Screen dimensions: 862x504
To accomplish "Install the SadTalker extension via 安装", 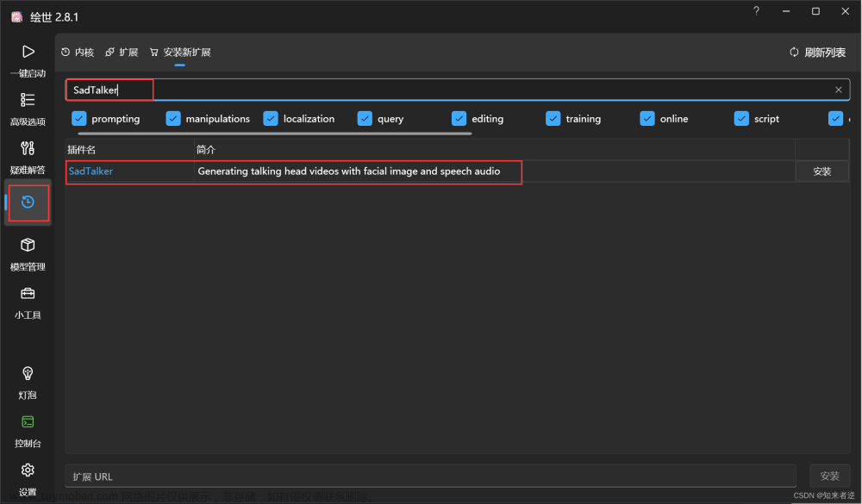I will coord(821,171).
